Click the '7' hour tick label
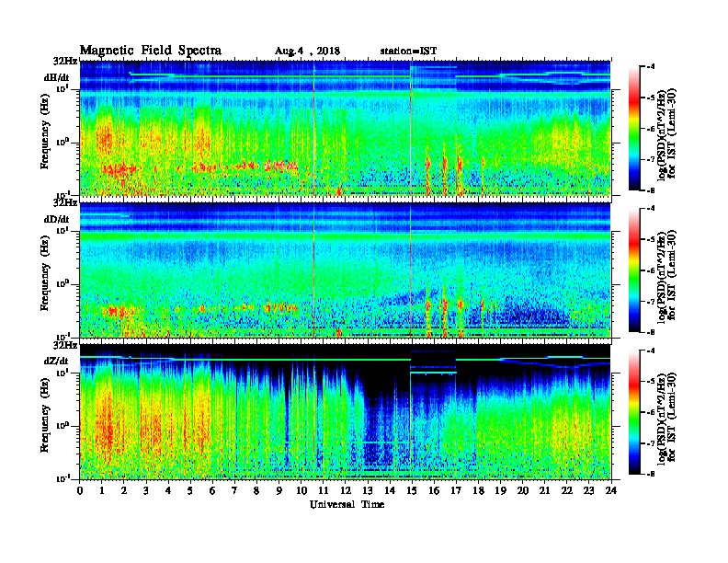Viewport: 728px width, 563px height. pyautogui.click(x=234, y=491)
